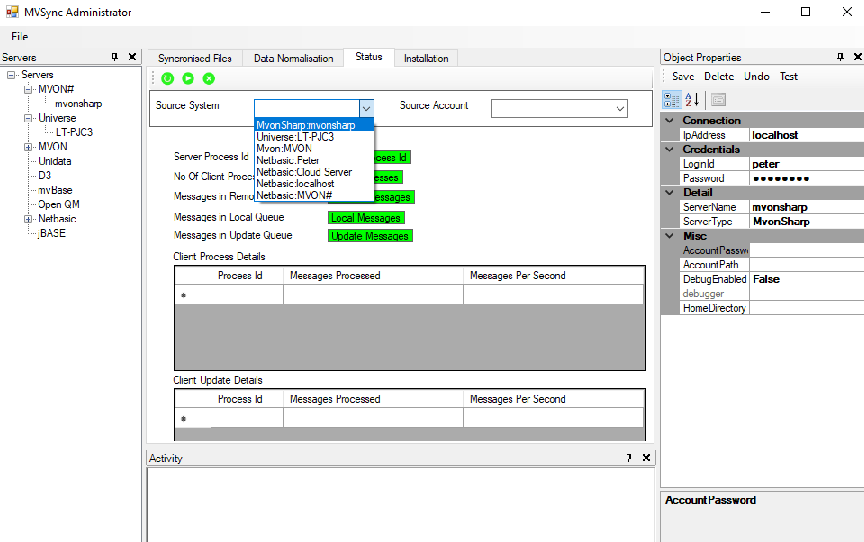864x542 pixels.
Task: Click the AccountPath value field
Action: click(x=806, y=265)
